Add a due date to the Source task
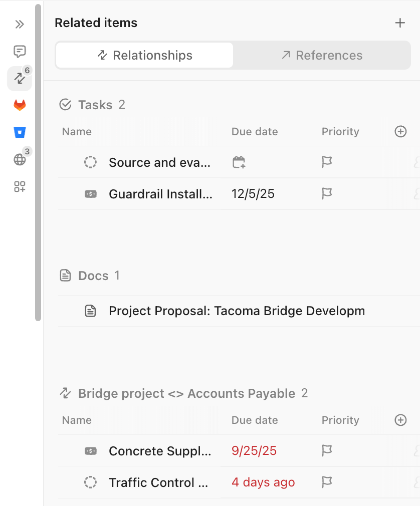Screen dimensions: 420x506 (238, 162)
